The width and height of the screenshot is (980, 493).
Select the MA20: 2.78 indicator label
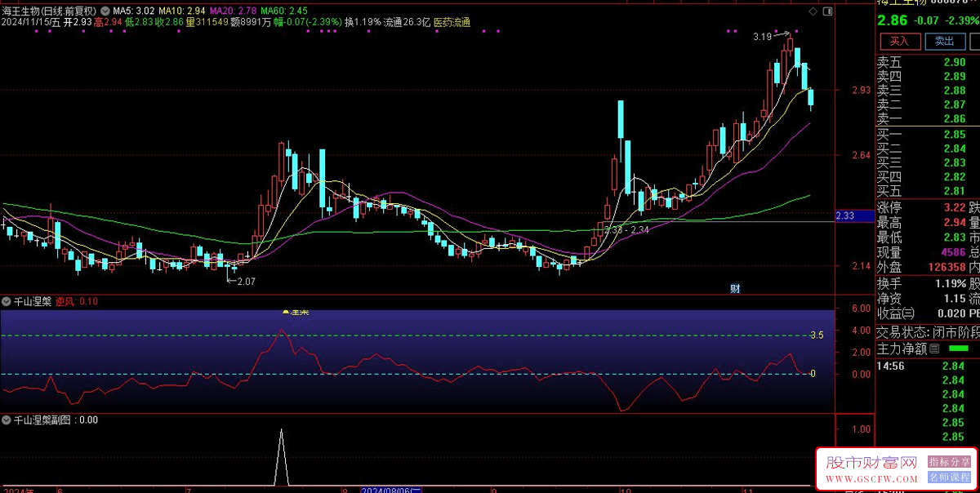(235, 11)
